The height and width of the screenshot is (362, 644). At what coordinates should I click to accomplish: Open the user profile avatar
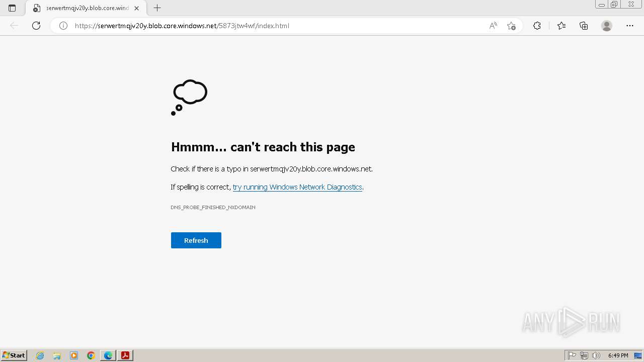tap(607, 26)
